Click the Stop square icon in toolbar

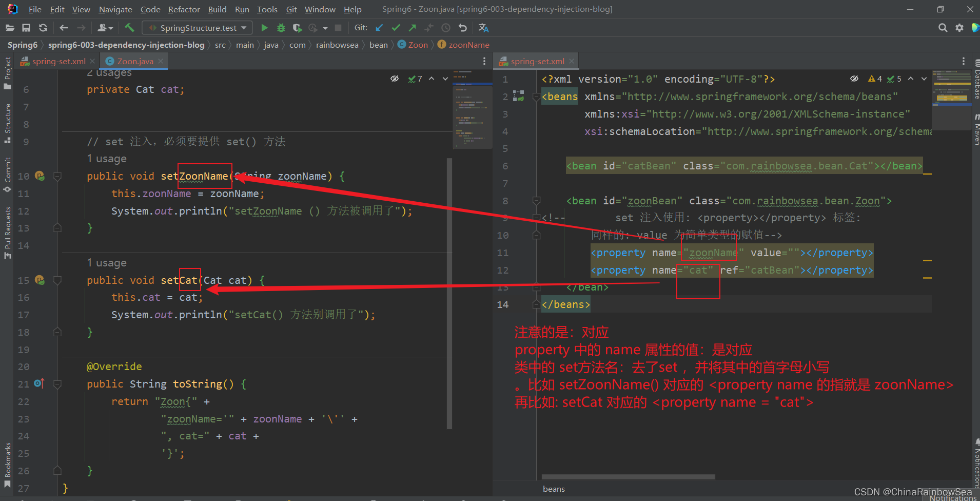pos(338,28)
